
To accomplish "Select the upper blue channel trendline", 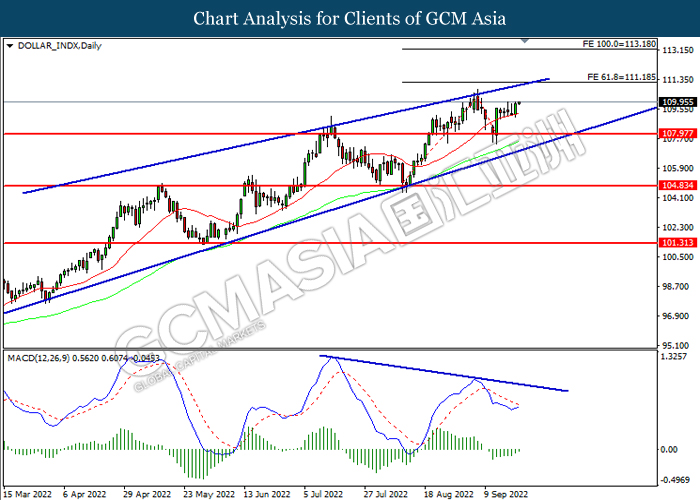I will (286, 136).
